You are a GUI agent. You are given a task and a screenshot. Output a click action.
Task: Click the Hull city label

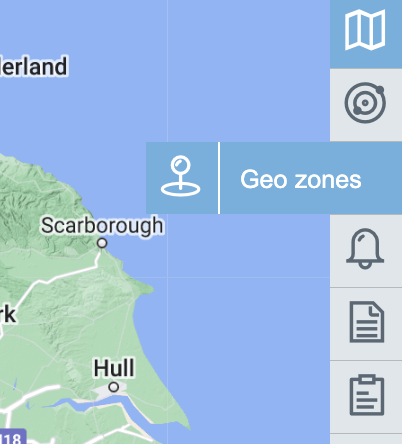(x=114, y=368)
